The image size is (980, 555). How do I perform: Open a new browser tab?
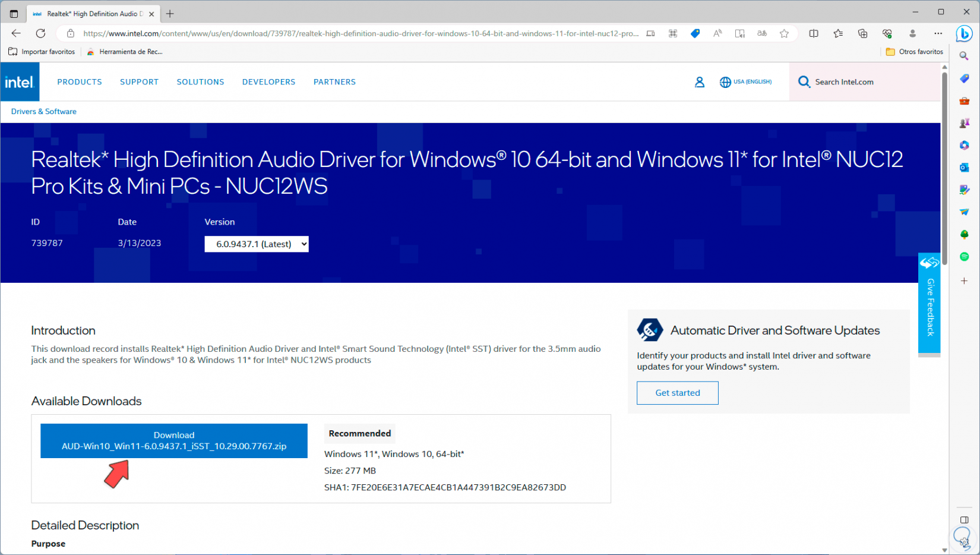tap(170, 13)
